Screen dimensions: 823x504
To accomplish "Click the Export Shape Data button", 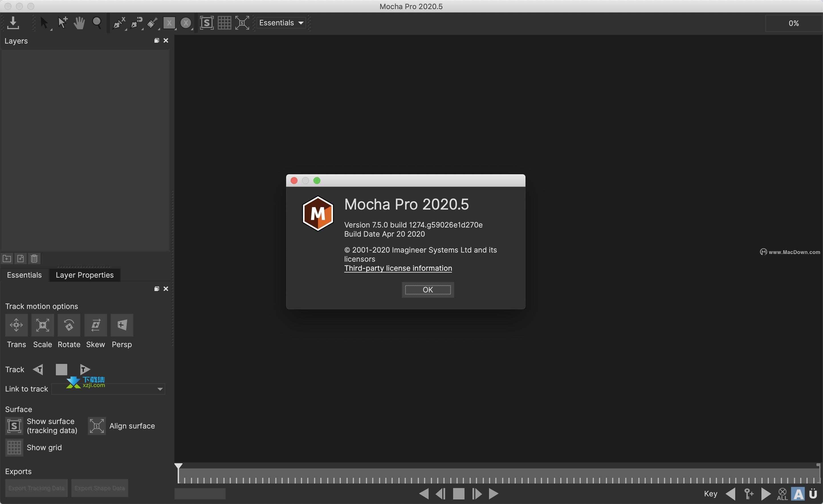I will [x=99, y=488].
